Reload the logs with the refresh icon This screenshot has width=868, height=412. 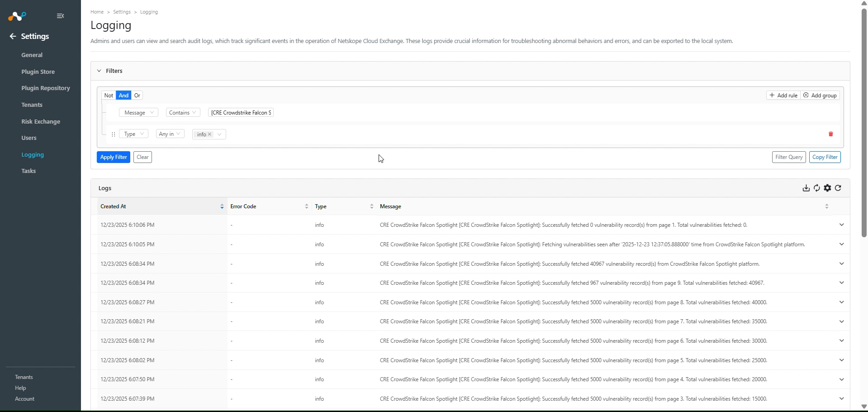(839, 188)
